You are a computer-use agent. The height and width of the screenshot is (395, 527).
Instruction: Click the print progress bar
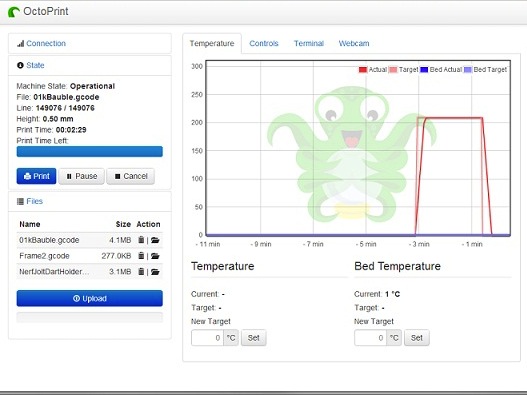89,152
